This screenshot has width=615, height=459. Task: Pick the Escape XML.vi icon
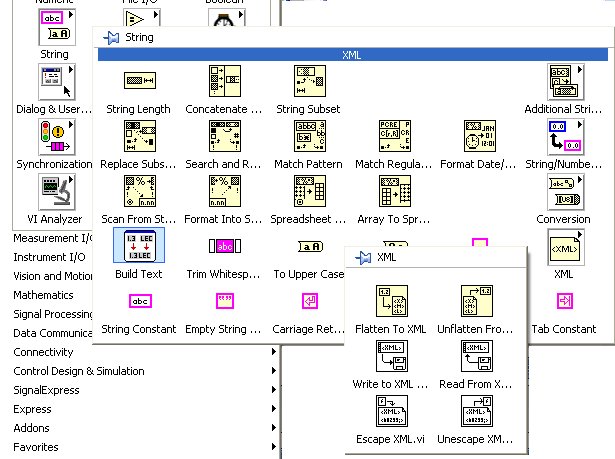point(391,411)
